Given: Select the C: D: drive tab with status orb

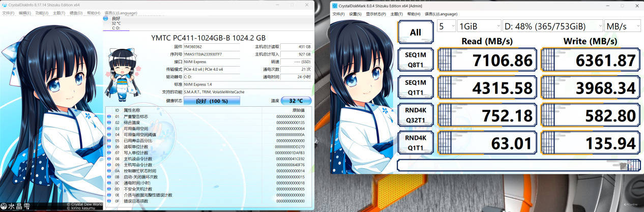Looking at the screenshot, I should 115,22.
